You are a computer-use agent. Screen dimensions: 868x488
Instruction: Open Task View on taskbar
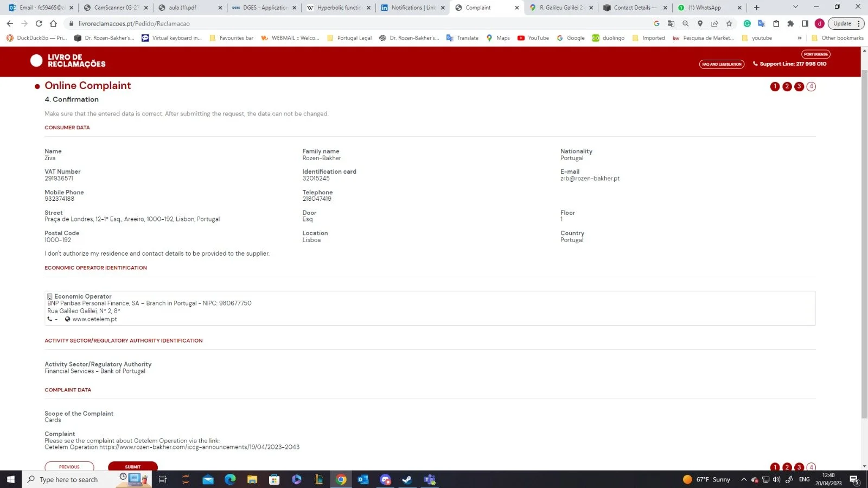pyautogui.click(x=162, y=479)
